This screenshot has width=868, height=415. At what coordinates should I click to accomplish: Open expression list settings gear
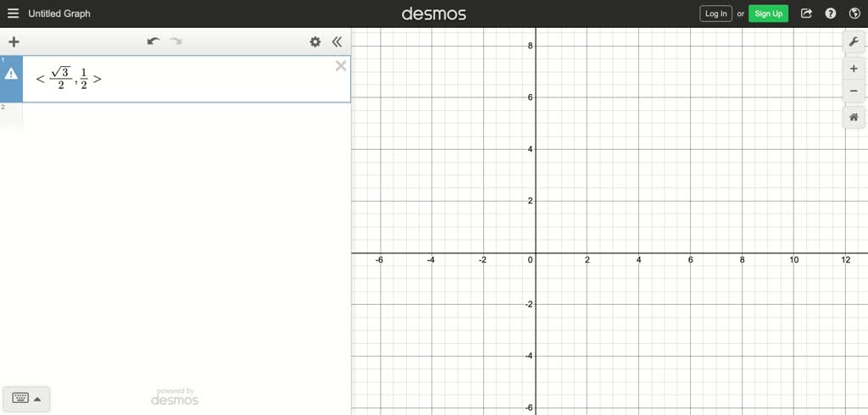coord(315,41)
